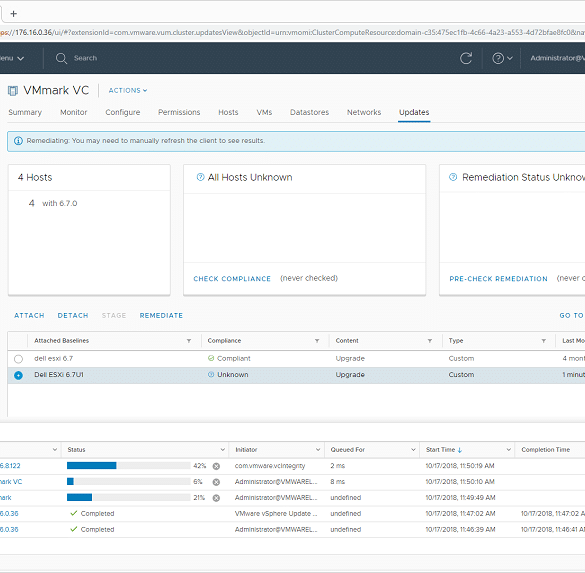Open the task target link for the 21% task
The height and width of the screenshot is (573, 585).
(6, 498)
